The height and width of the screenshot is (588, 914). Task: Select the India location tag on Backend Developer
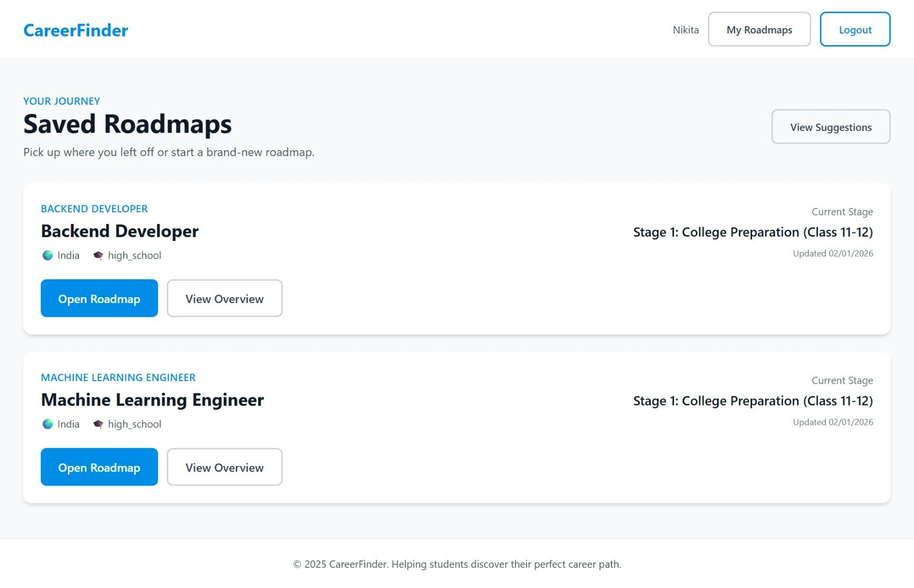pyautogui.click(x=68, y=255)
